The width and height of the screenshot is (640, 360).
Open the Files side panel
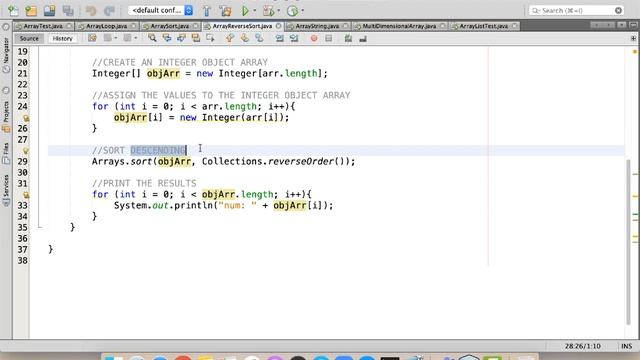pyautogui.click(x=6, y=153)
